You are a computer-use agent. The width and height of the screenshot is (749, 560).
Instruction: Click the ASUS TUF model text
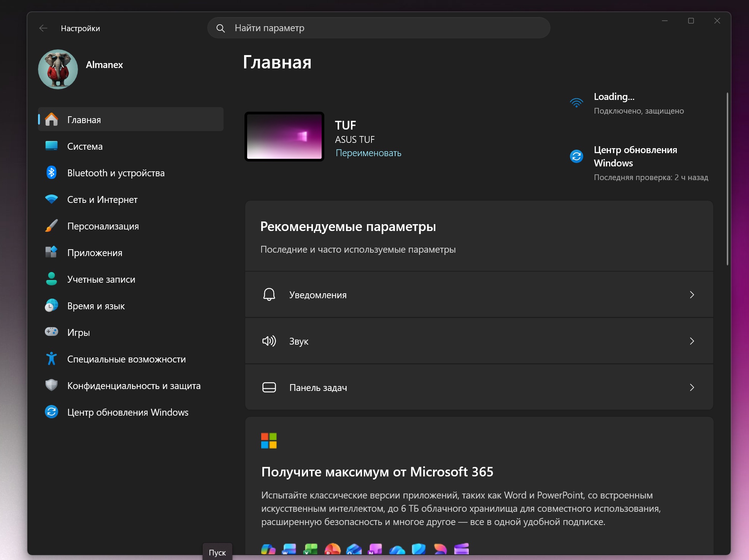coord(355,140)
